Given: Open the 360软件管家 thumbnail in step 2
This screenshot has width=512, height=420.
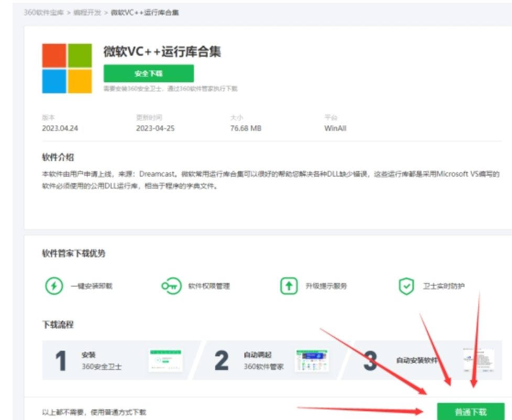Looking at the screenshot, I should (x=312, y=360).
